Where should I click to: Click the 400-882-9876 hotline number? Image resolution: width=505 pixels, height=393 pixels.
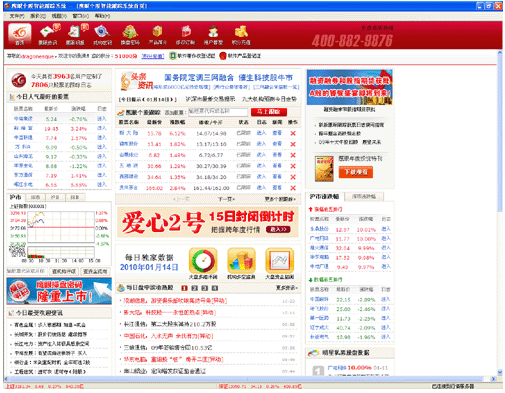(x=352, y=41)
